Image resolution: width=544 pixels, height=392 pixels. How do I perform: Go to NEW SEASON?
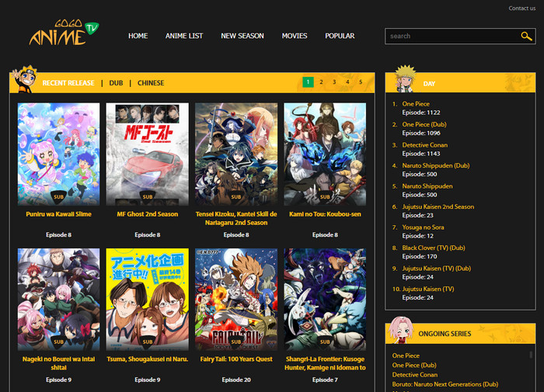tap(242, 36)
